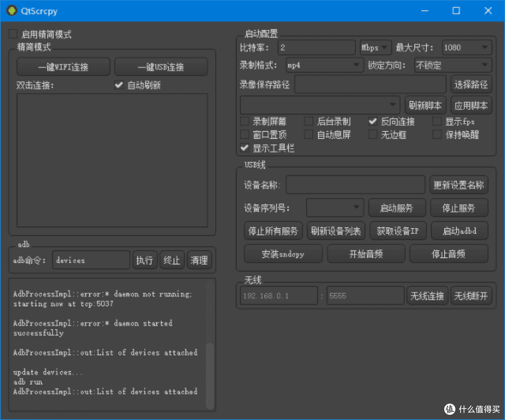Click the 获取设备IP button

tap(398, 231)
